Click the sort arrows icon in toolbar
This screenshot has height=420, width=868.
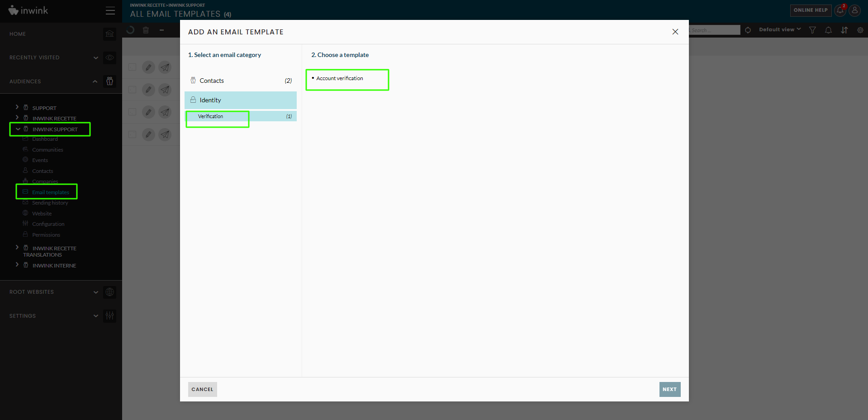(x=844, y=30)
